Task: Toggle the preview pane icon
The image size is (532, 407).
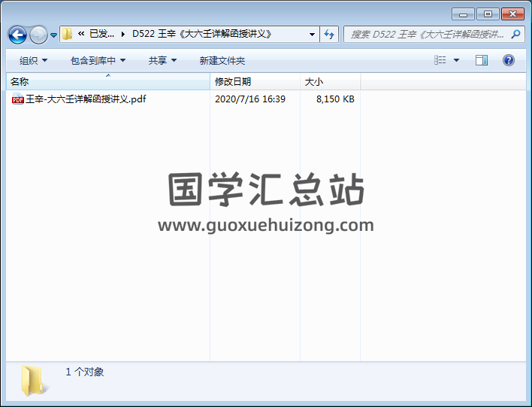Action: tap(482, 60)
